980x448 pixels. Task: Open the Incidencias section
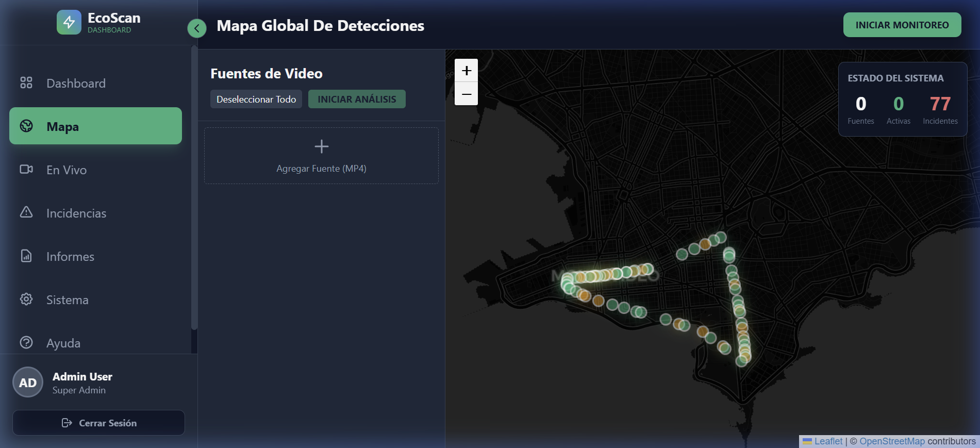click(95, 213)
